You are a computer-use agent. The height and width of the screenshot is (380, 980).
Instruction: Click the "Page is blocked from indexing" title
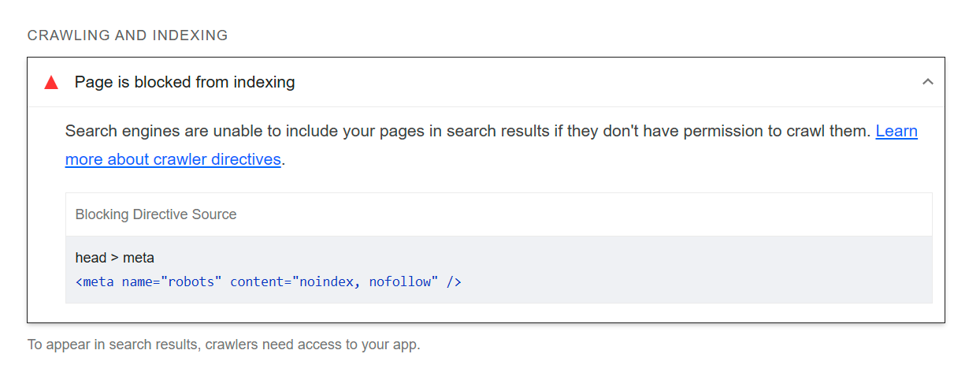184,82
